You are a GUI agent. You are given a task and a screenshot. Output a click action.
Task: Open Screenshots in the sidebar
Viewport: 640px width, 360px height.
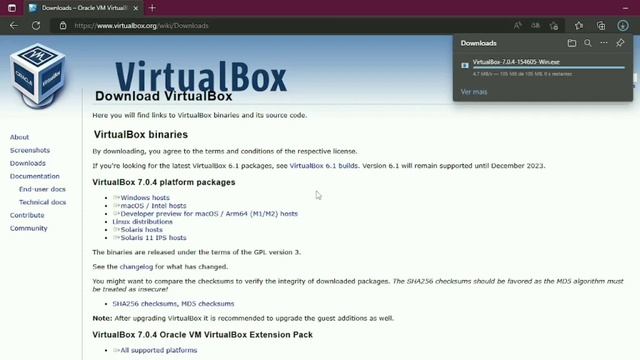click(x=30, y=150)
